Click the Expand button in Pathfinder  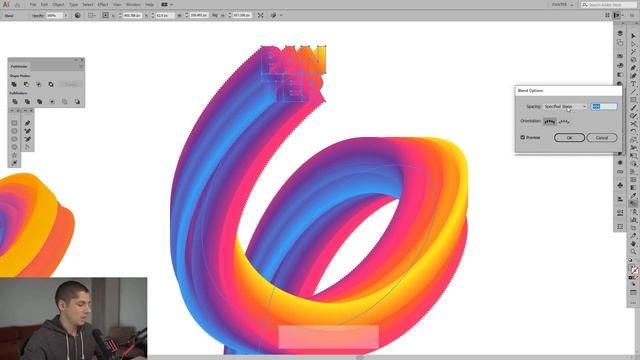(x=71, y=84)
